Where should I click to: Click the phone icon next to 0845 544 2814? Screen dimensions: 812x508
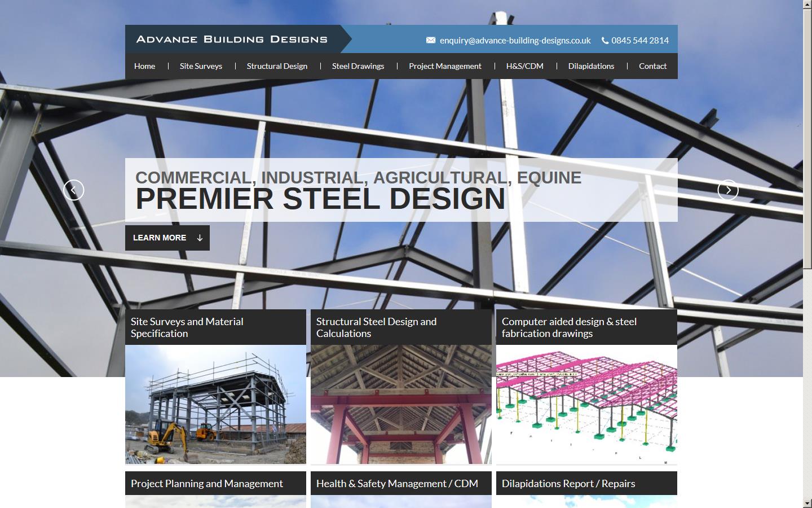pyautogui.click(x=604, y=40)
